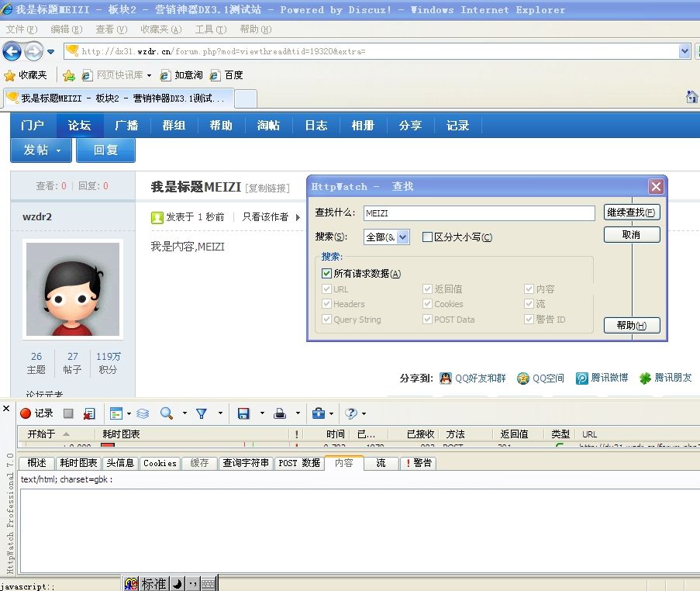Open the address bar URL dropdown arrow
Viewport: 700px width, 591px height.
click(684, 51)
